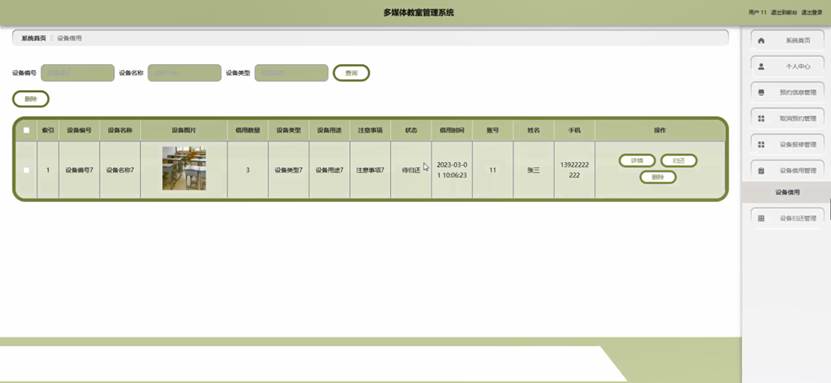Viewport: 831px width, 383px height.
Task: Open 系统首页 in the sidebar
Action: tap(788, 41)
